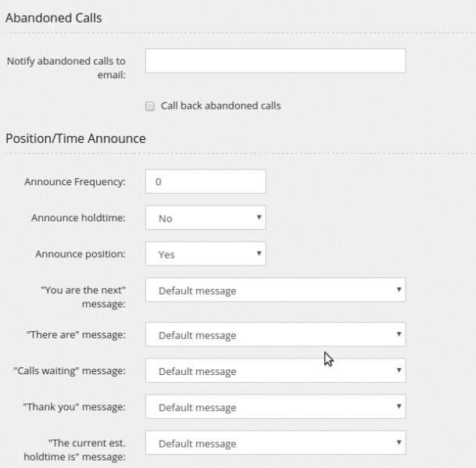Focus the Announce Frequency input box
Image resolution: width=476 pixels, height=468 pixels.
206,181
